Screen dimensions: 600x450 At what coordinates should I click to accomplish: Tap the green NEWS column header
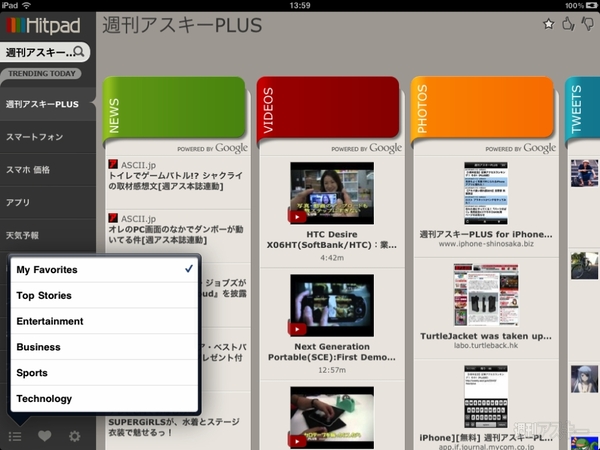tap(174, 108)
